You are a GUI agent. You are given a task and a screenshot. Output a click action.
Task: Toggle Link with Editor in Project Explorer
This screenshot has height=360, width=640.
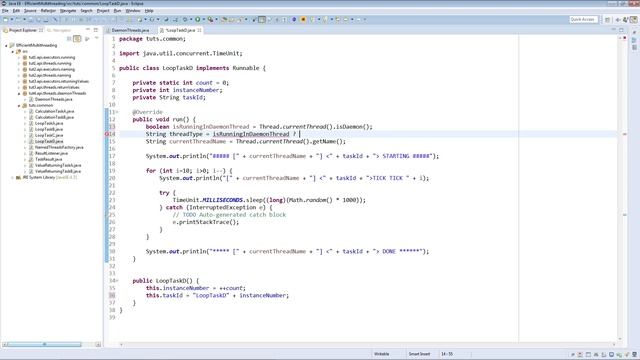[77, 39]
